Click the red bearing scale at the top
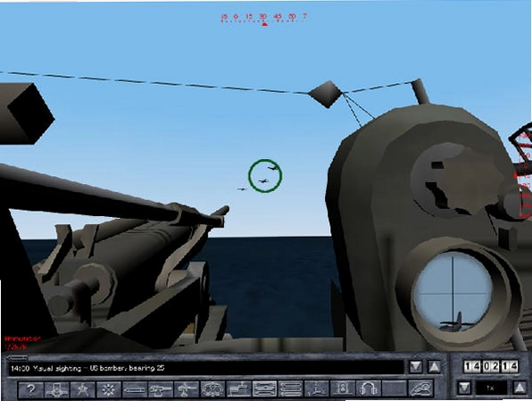Image resolution: width=532 pixels, height=401 pixels. tap(264, 19)
